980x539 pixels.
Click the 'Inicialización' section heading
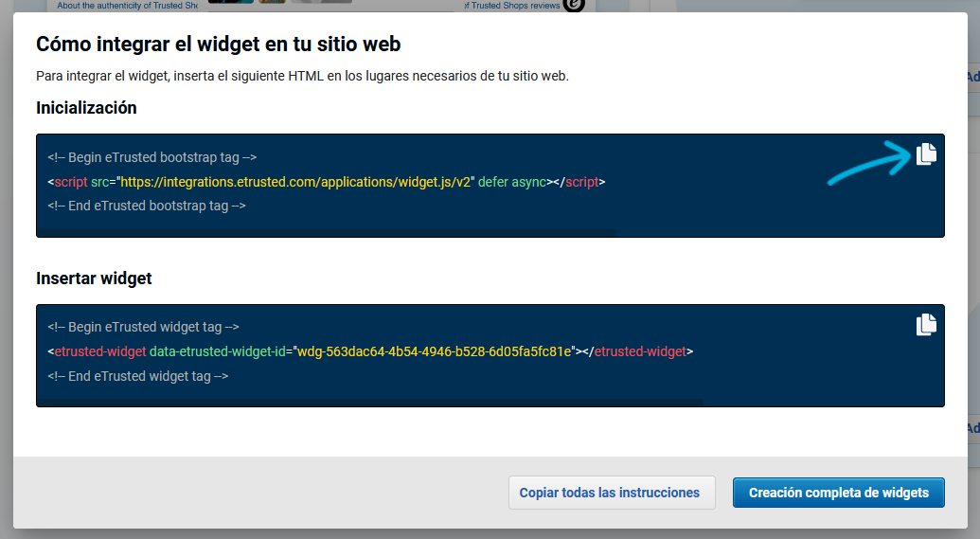[x=86, y=108]
